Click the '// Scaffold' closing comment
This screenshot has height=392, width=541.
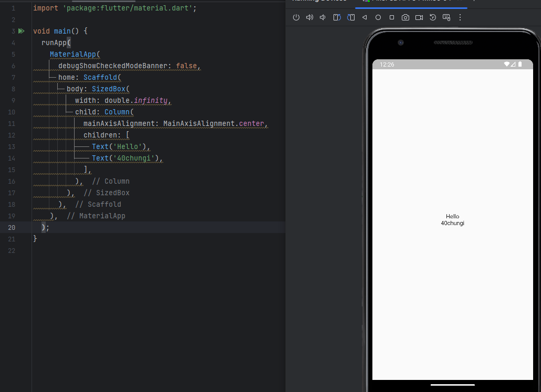[98, 205]
